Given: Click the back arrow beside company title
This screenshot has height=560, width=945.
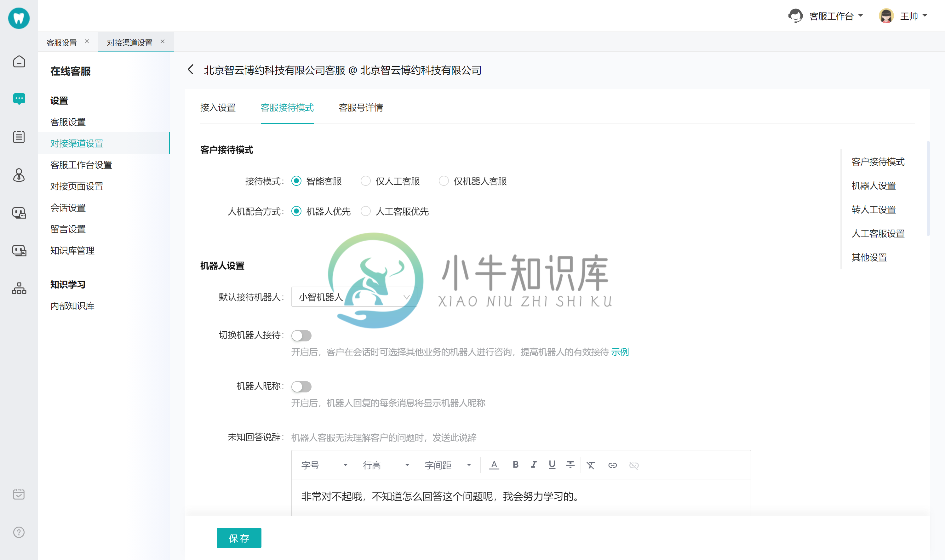Looking at the screenshot, I should click(x=191, y=70).
